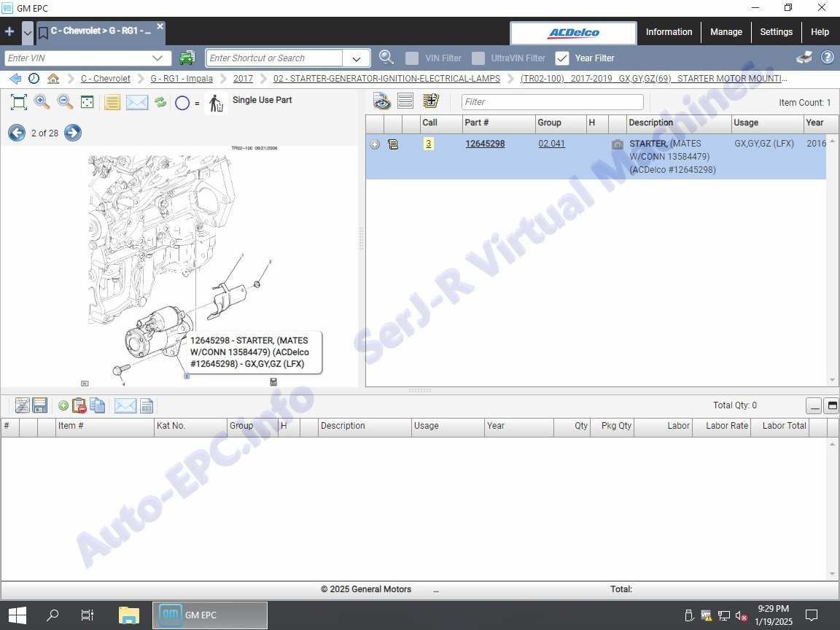Screen dimensions: 840x630
Task: Open the shortcut search dropdown arrow
Action: coord(357,58)
